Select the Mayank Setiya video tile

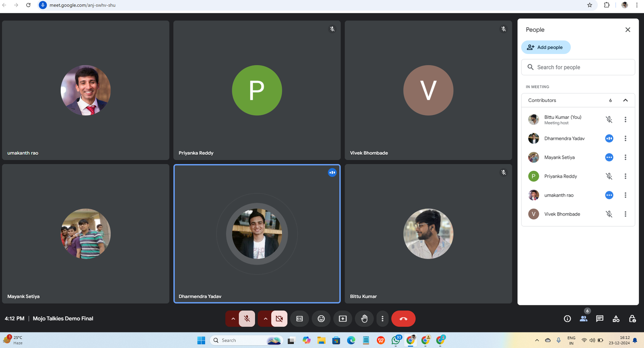pos(86,234)
